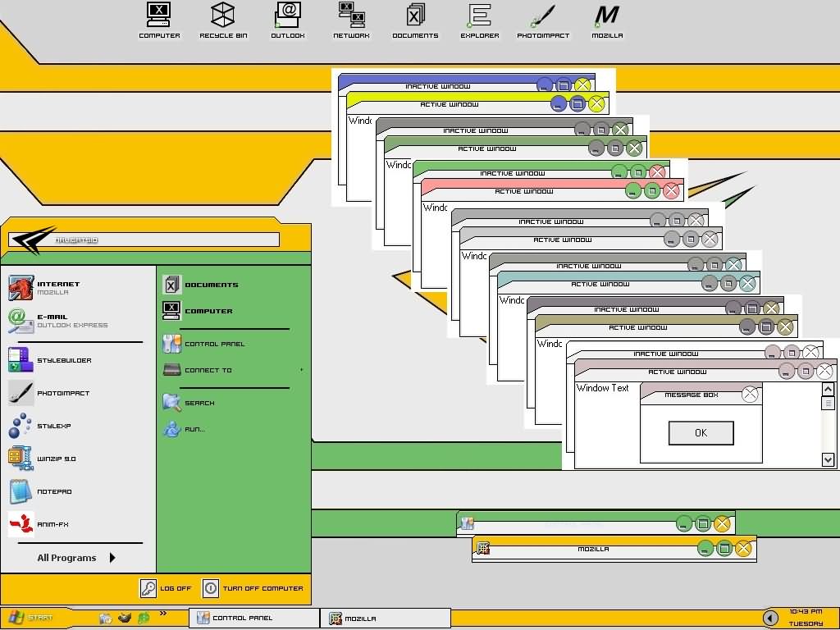Click the scrollbar down arrow in the front window
This screenshot has width=840, height=630.
(828, 459)
